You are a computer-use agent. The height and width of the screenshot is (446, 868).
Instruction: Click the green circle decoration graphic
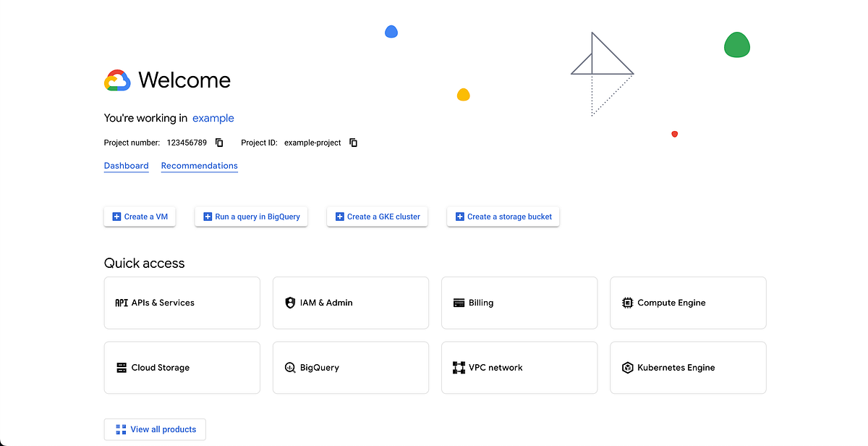736,45
